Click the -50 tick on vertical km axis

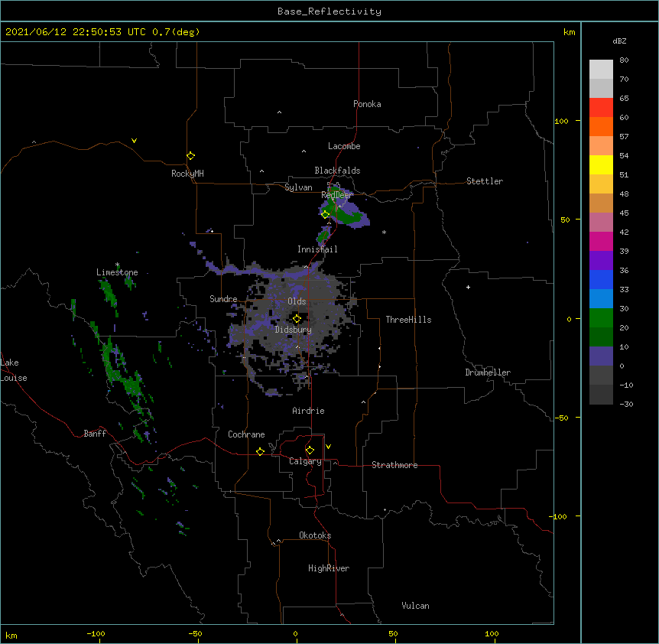click(x=561, y=418)
